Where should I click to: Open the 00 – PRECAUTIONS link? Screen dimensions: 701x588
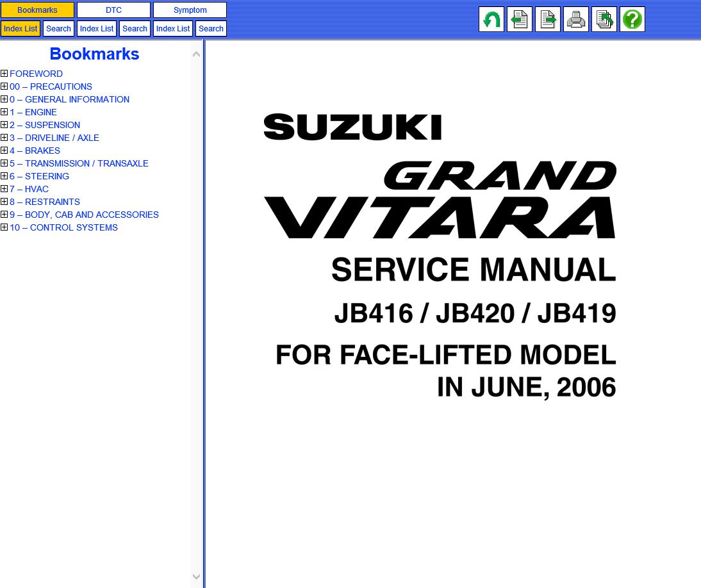tap(51, 86)
